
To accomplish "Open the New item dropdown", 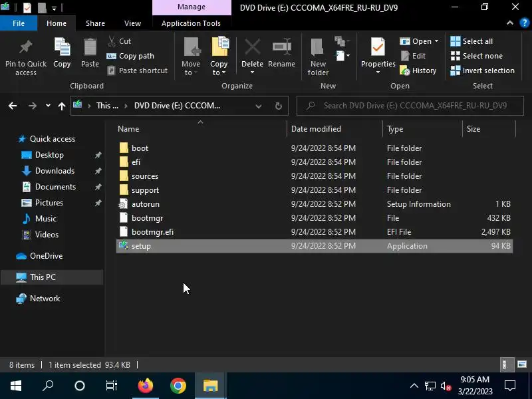I will click(x=342, y=56).
